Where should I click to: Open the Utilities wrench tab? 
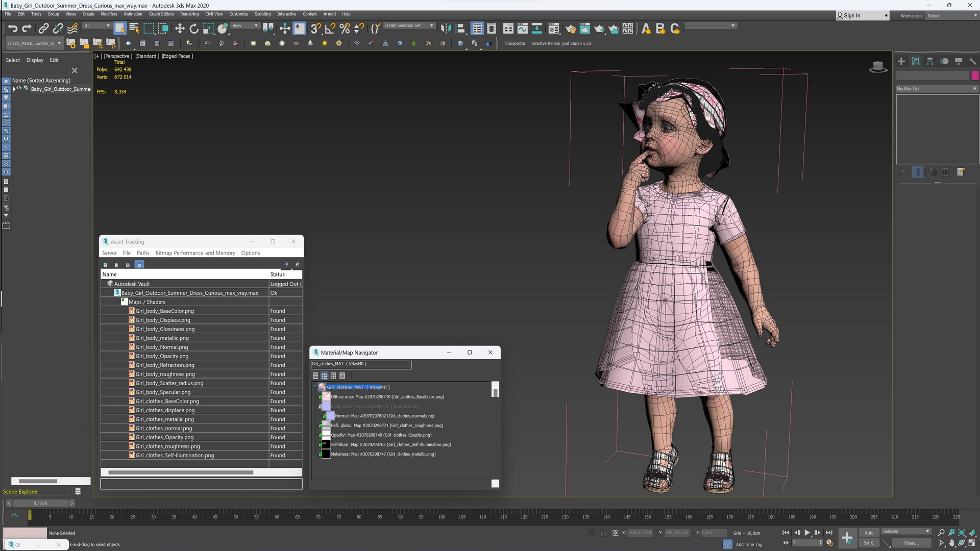click(x=973, y=61)
